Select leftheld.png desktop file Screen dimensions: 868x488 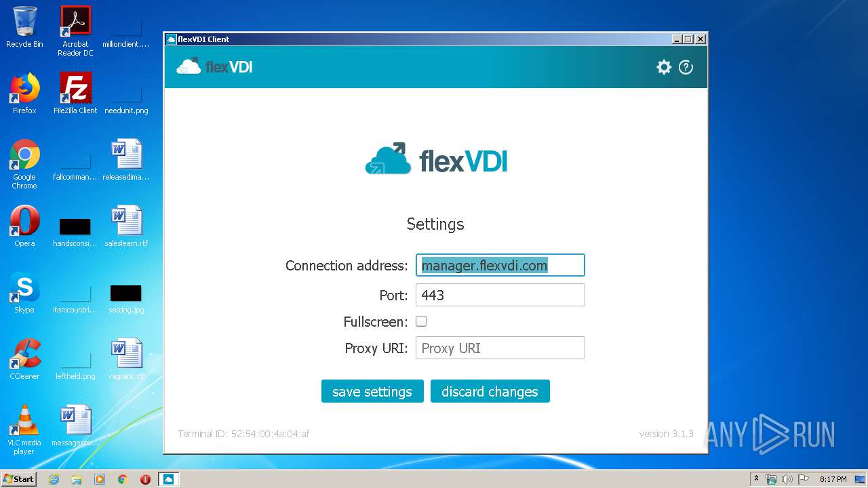coord(75,365)
